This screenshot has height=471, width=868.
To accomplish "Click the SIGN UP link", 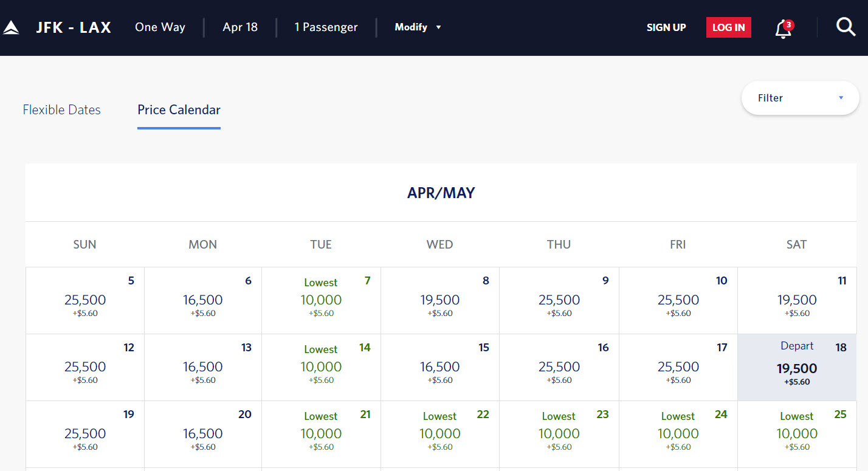I will coord(666,27).
